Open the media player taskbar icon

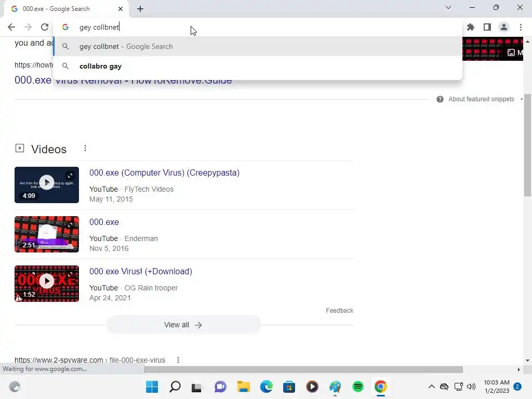tap(312, 387)
